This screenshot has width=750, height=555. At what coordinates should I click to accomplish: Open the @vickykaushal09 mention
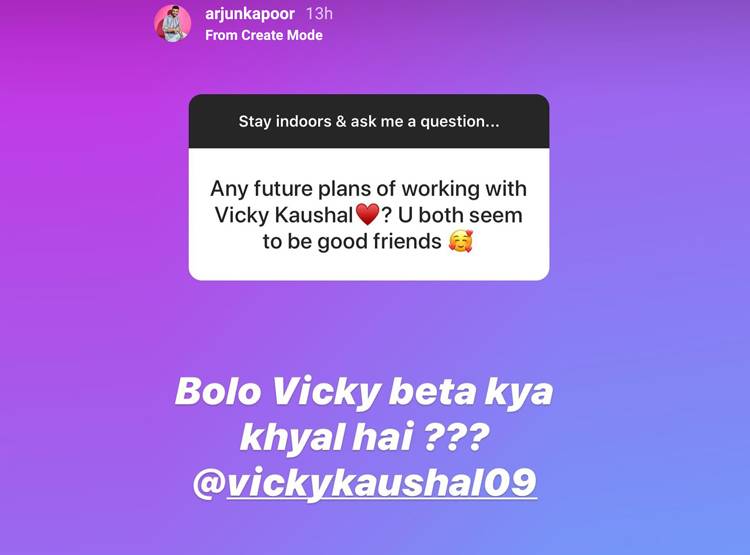(364, 483)
